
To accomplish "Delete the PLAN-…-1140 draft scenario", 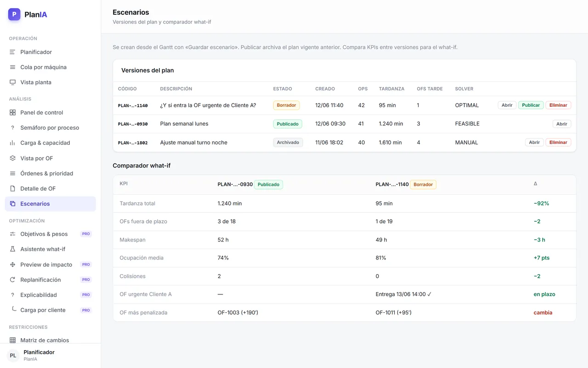I will 558,105.
